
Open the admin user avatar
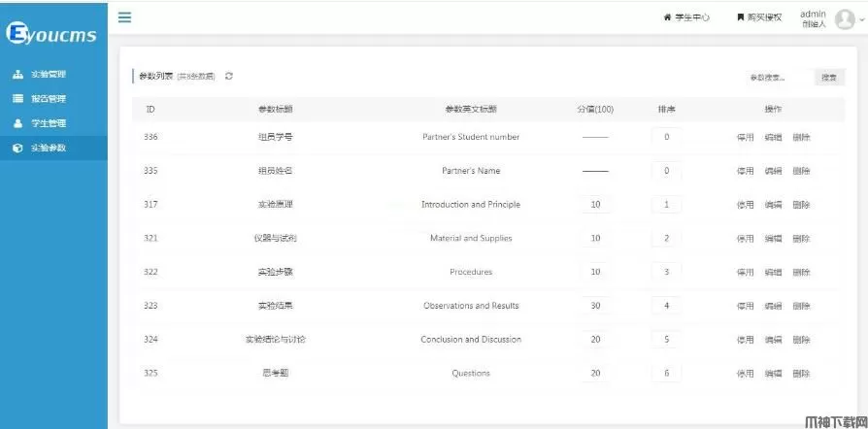[x=845, y=18]
